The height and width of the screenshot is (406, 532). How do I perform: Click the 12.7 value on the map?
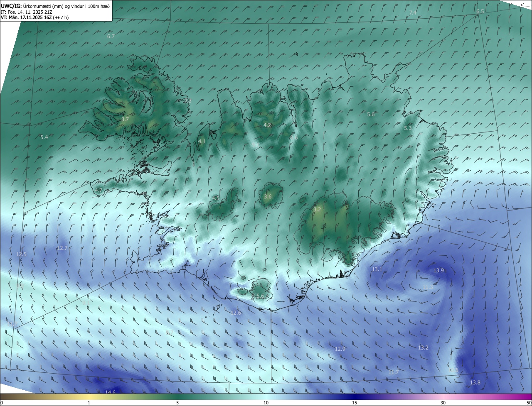pos(62,248)
